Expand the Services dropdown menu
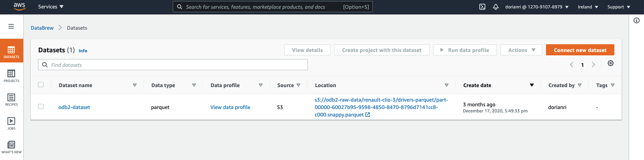644x160 pixels. pos(51,7)
